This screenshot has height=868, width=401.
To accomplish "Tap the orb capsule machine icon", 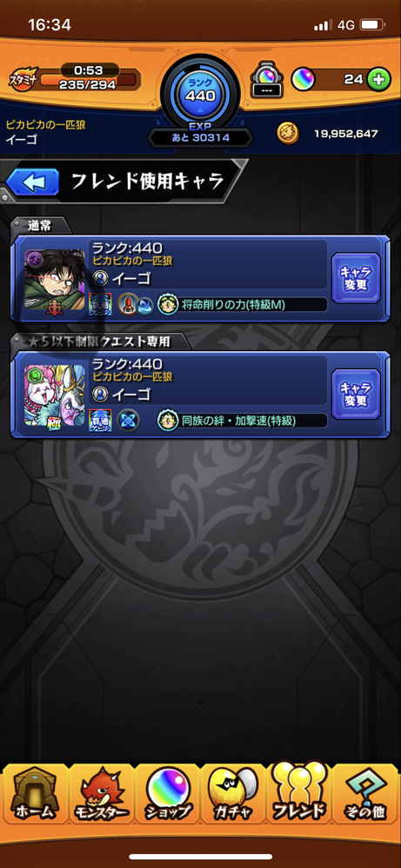I will tap(264, 79).
